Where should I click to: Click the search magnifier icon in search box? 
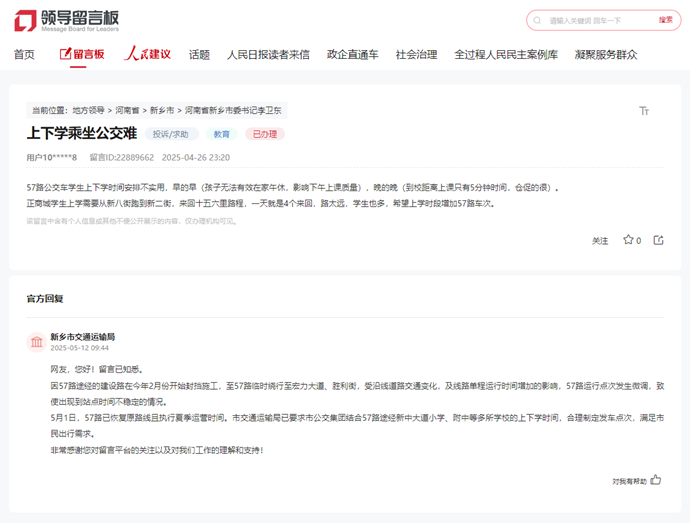pyautogui.click(x=539, y=20)
